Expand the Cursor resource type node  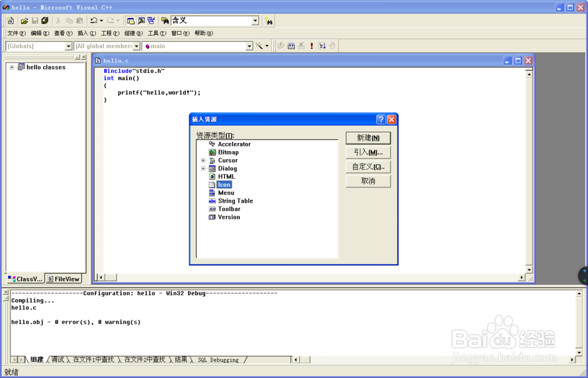203,160
